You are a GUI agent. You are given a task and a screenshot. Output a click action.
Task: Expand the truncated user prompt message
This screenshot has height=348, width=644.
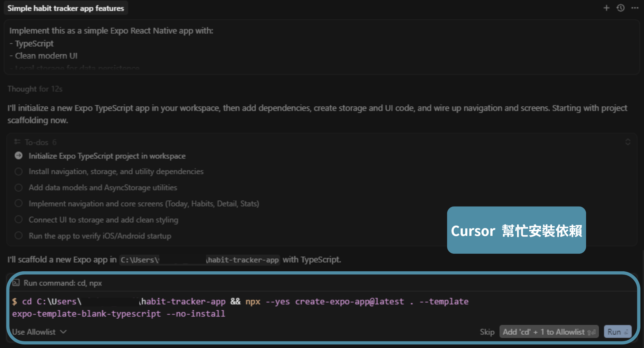(322, 47)
